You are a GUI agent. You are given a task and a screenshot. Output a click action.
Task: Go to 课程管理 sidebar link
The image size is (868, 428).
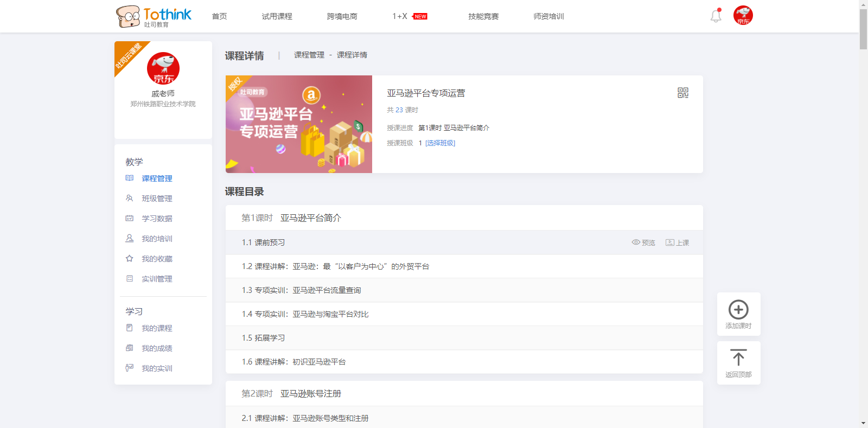pos(157,178)
